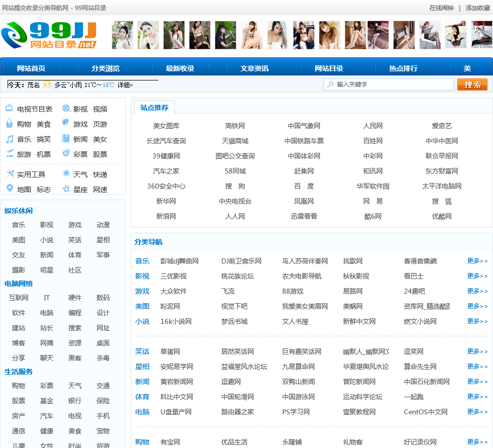
Task: Click the film reel icon beside 影视
Action: (66, 109)
